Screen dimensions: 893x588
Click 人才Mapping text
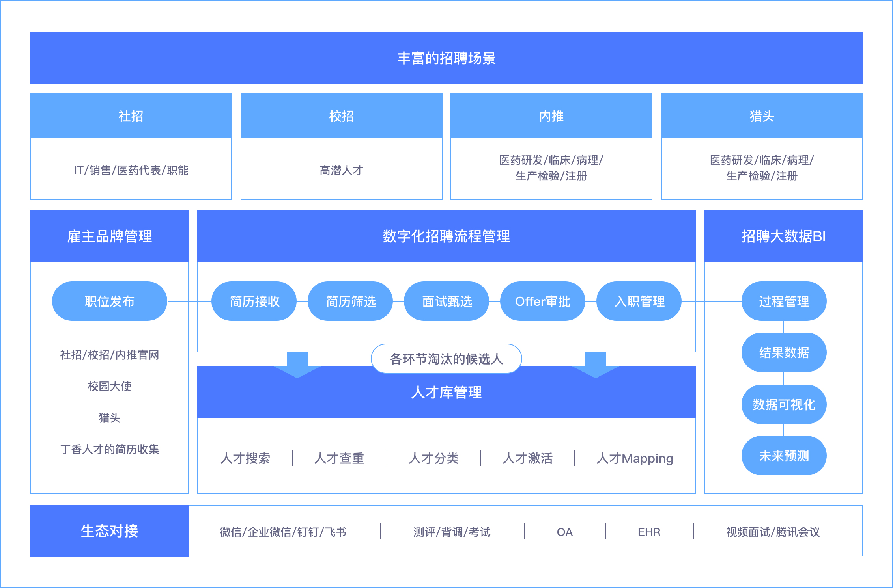pos(635,458)
